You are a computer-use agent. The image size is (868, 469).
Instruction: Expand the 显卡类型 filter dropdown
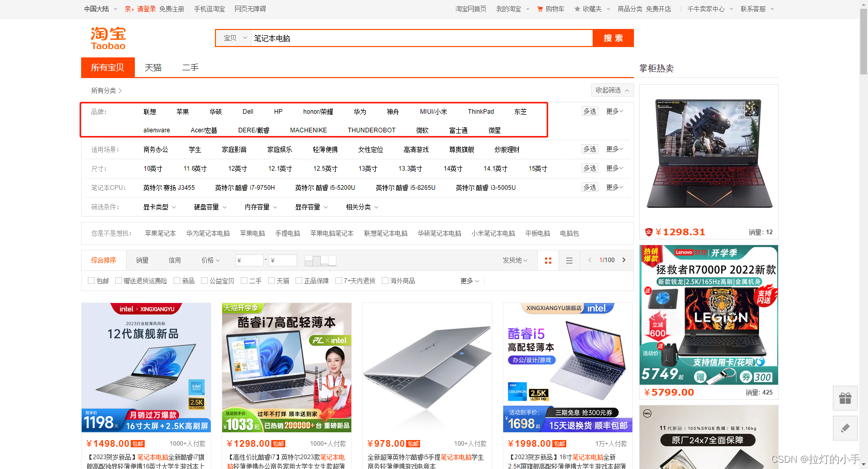tap(160, 207)
